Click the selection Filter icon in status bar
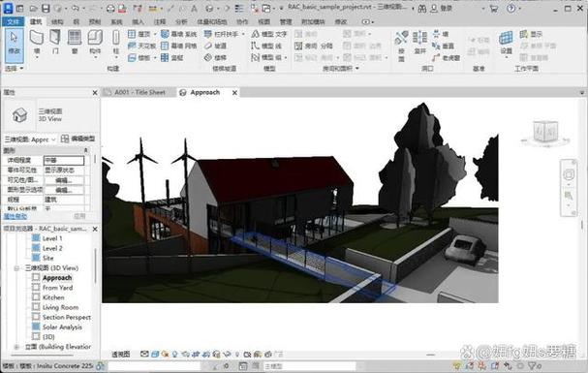This screenshot has height=373, width=588. [533, 365]
